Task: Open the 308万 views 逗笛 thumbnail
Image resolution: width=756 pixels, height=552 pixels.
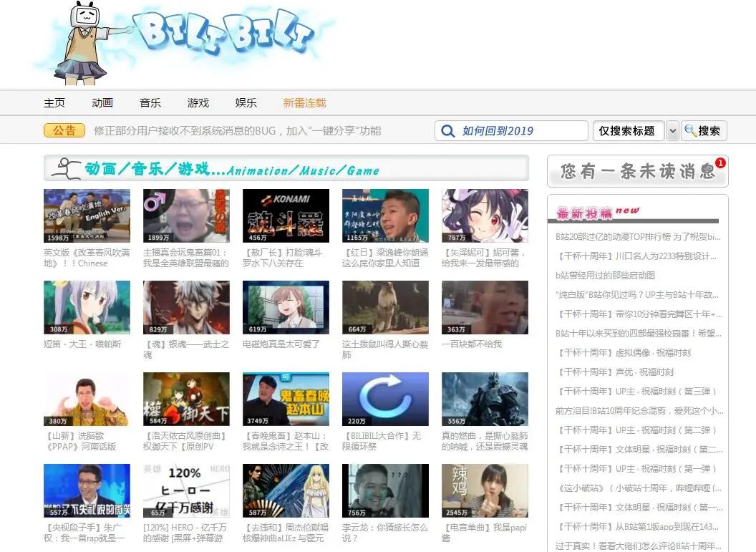Action: click(x=87, y=307)
